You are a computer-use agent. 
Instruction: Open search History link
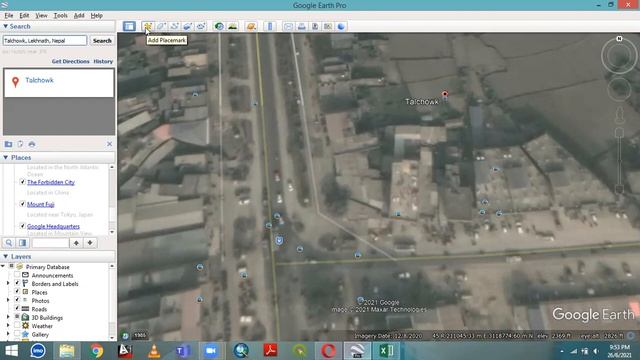pyautogui.click(x=103, y=61)
